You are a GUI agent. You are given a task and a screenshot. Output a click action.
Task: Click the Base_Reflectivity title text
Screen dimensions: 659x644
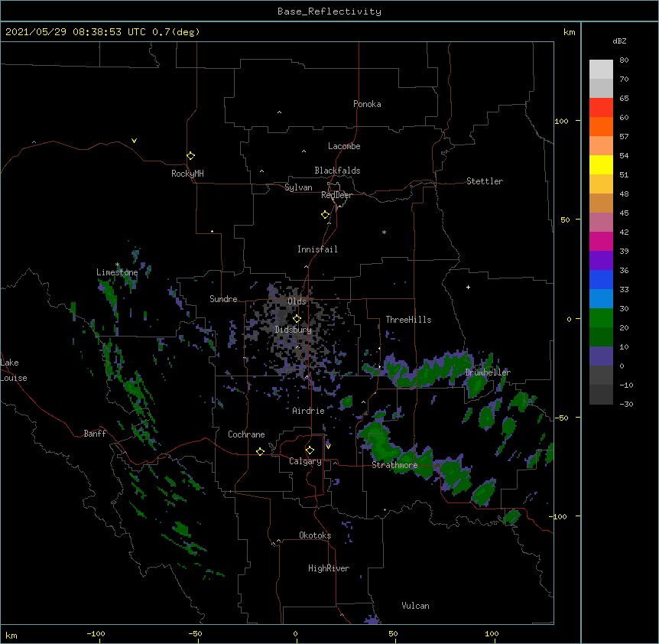(329, 11)
